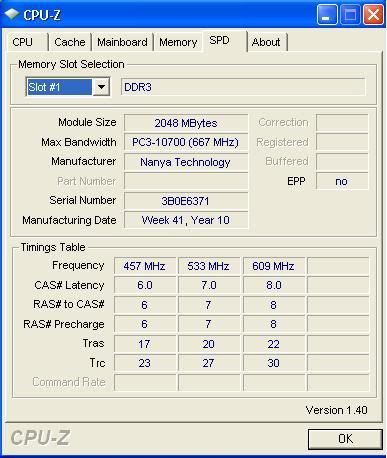
Task: Click the empty Buffered field
Action: click(342, 162)
